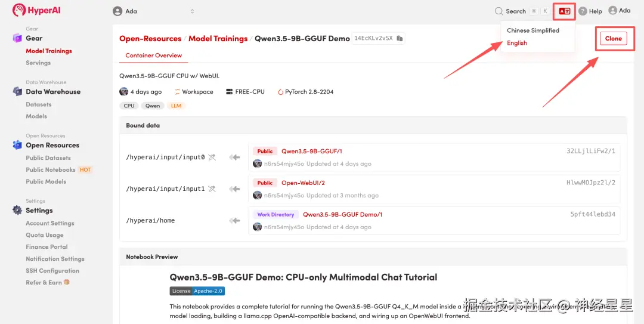Open Public Datasets in sidebar
This screenshot has height=324, width=644.
coord(48,158)
